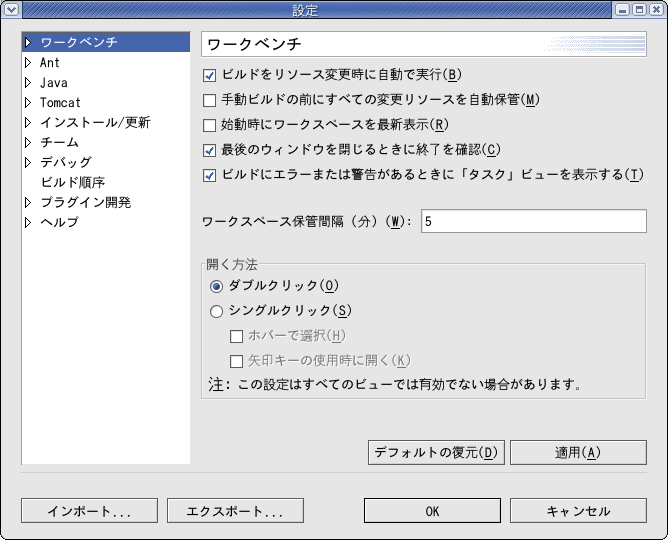
Task: Select the ダブルクリック radio button
Action: coord(216,287)
